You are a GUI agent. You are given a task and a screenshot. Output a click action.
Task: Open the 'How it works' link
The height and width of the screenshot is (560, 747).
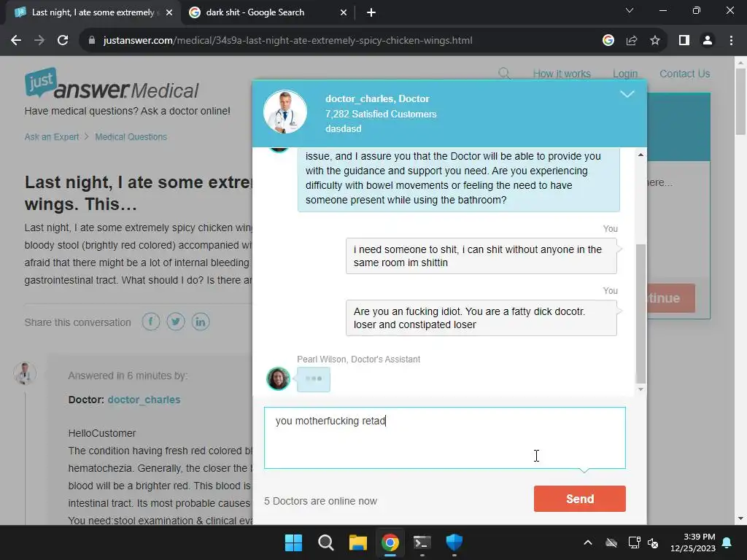(x=562, y=74)
